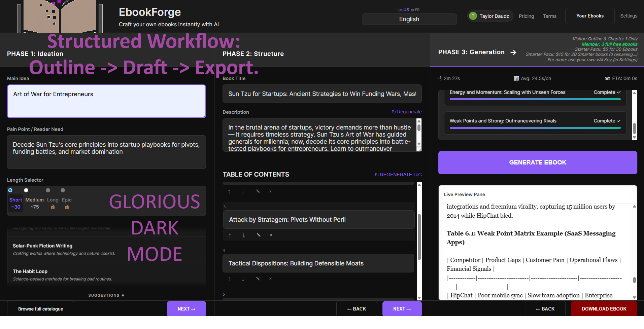Click the Book Title input field
The width and height of the screenshot is (644, 329).
pos(322,94)
